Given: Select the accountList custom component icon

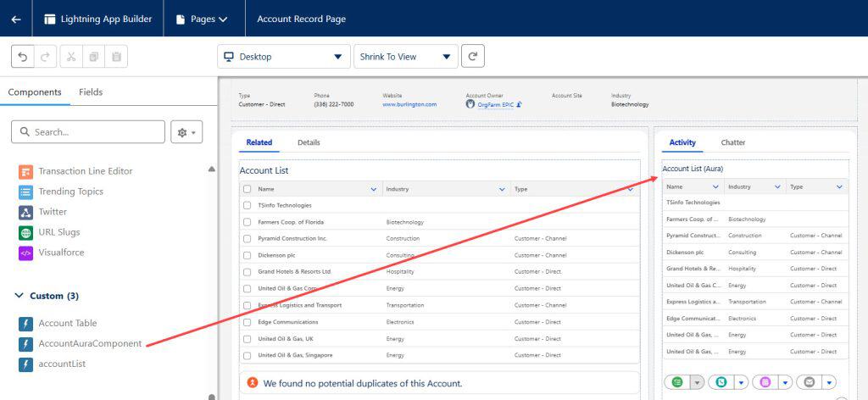Looking at the screenshot, I should point(26,364).
